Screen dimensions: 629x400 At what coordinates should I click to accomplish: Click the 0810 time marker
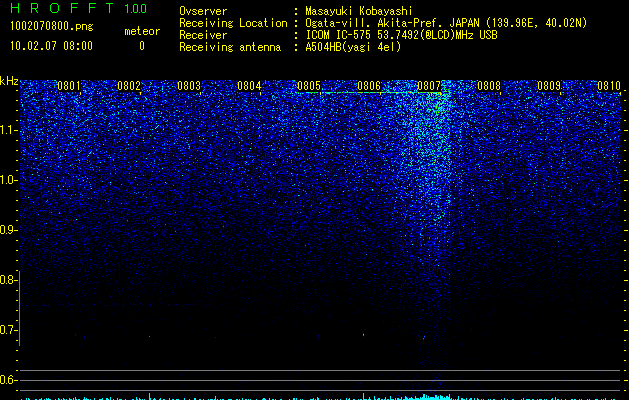click(609, 86)
